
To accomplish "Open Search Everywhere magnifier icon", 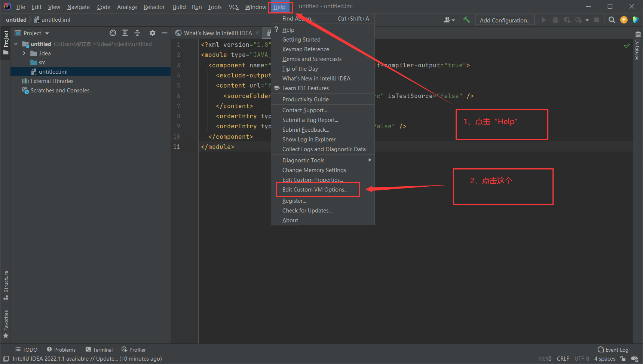I will [612, 20].
